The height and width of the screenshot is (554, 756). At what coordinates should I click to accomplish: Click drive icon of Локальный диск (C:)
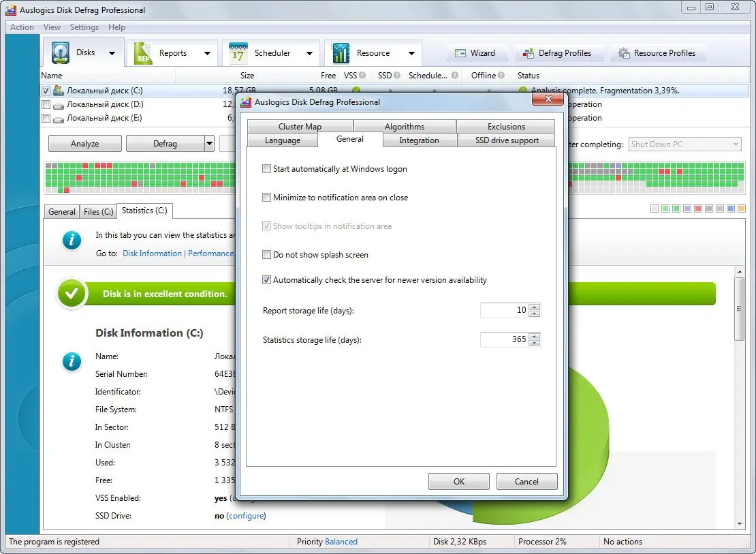coord(59,90)
